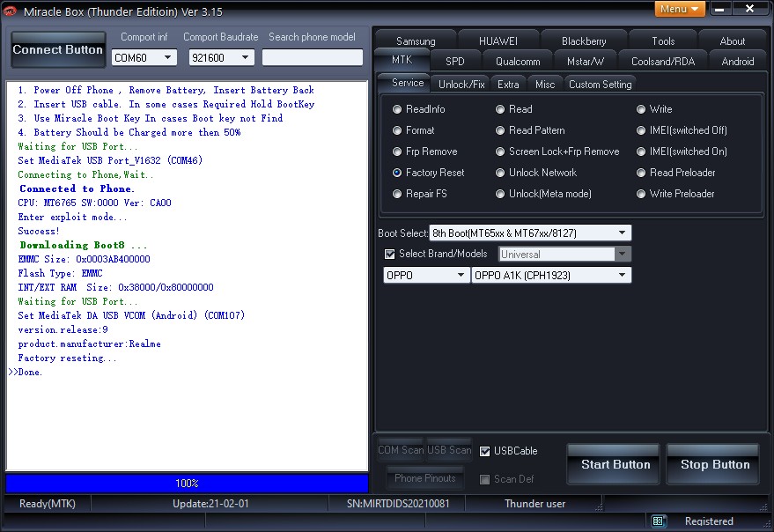Toggle the USBCable checkbox

[x=484, y=451]
